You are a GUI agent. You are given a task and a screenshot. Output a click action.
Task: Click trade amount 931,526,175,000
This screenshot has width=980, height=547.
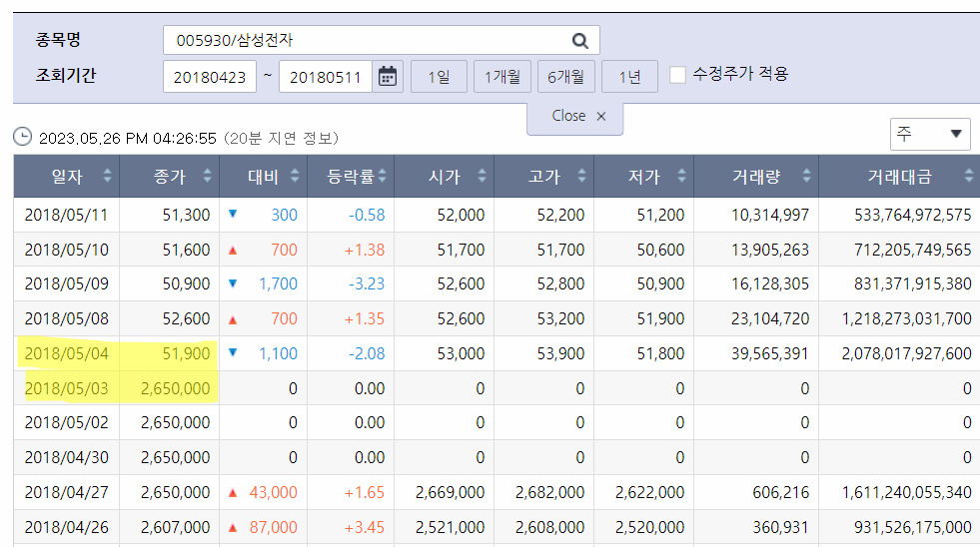coord(912,528)
